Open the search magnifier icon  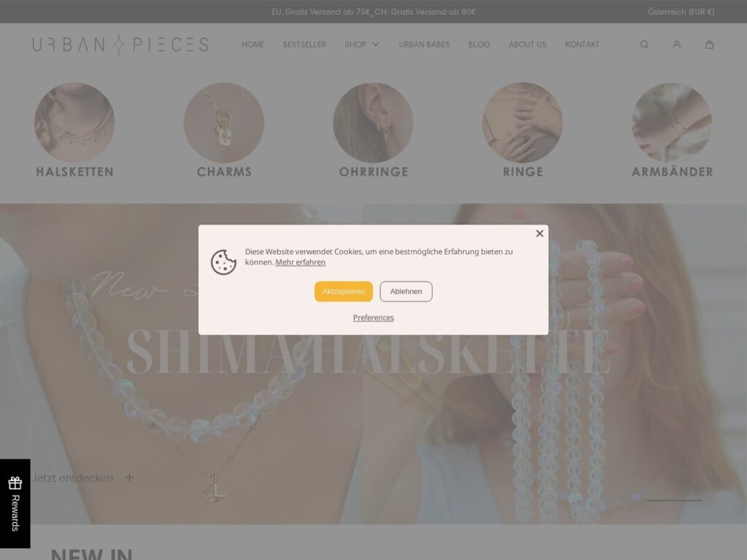643,44
